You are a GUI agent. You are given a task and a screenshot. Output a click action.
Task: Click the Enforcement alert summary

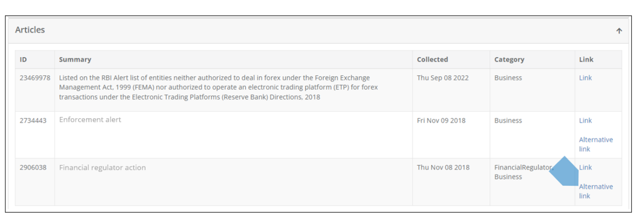(90, 120)
